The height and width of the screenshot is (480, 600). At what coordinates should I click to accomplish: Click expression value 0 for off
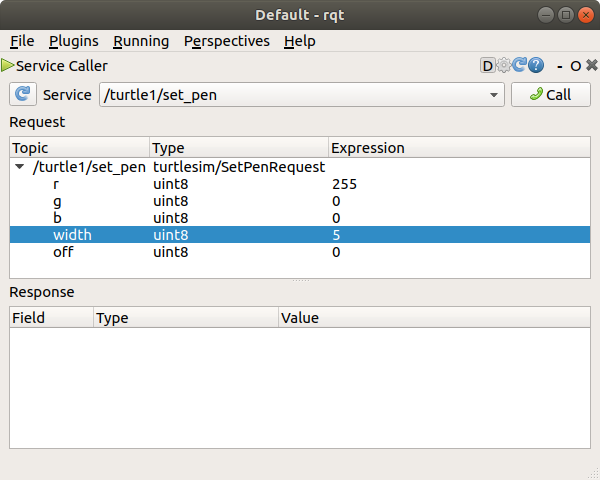point(336,252)
